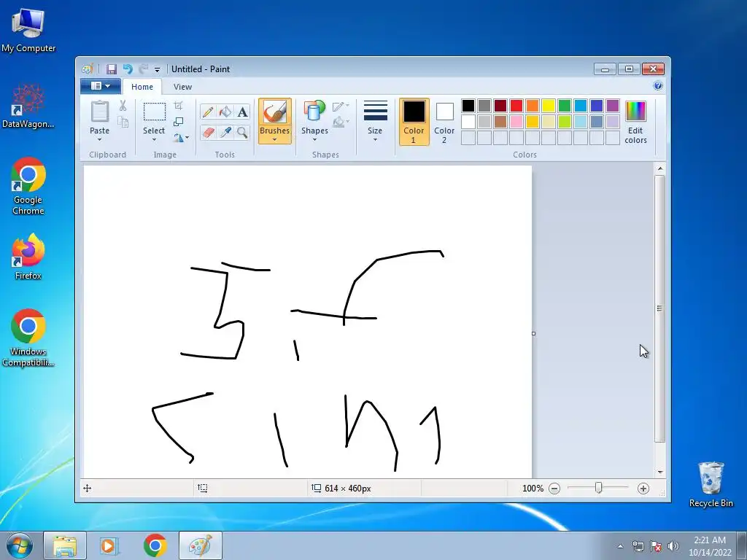Click the Paste clipboard icon
This screenshot has height=560, width=747.
tap(99, 112)
